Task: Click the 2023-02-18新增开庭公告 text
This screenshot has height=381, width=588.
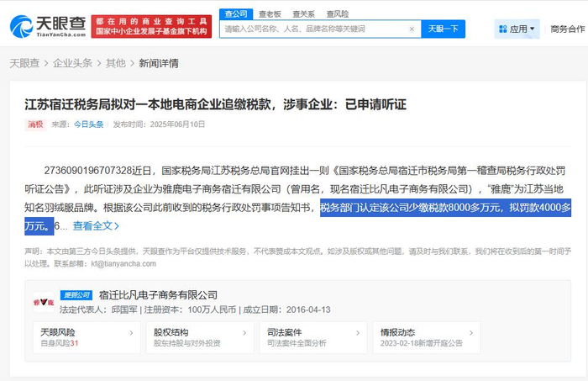Action: point(422,343)
